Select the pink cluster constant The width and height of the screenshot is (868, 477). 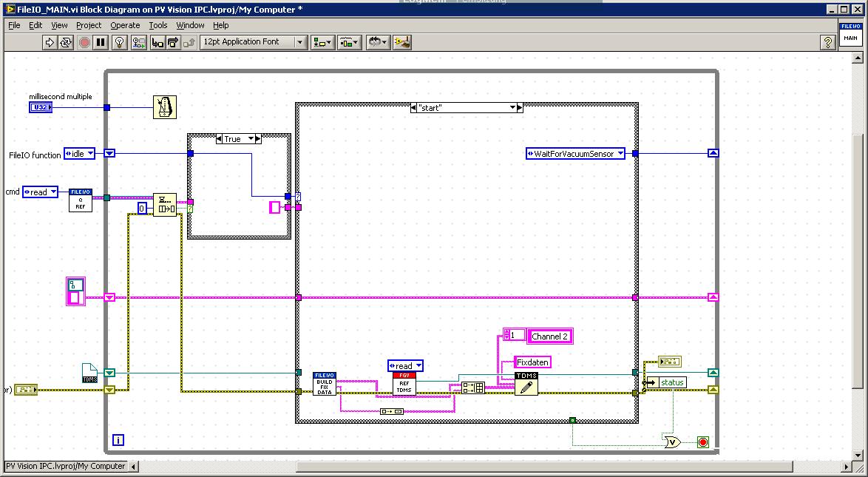pos(75,291)
